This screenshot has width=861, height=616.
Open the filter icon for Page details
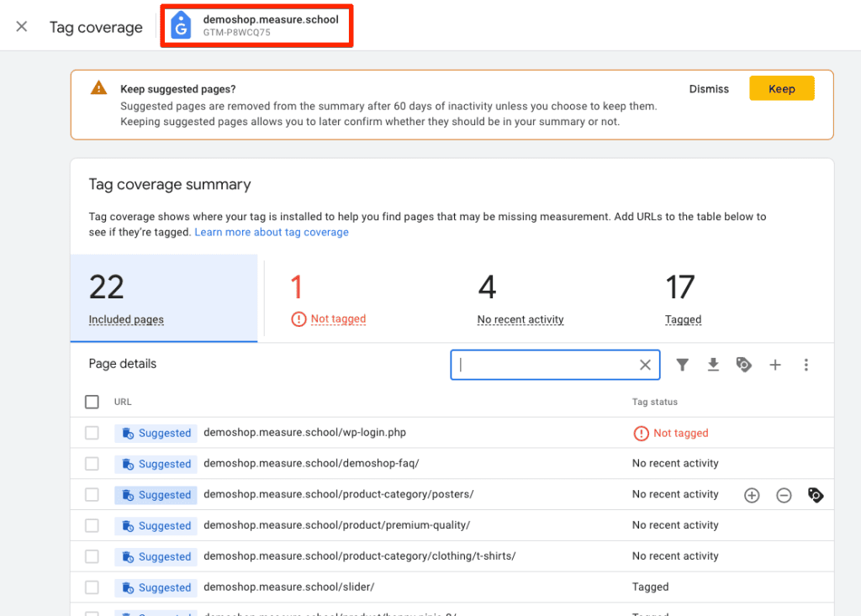coord(682,365)
